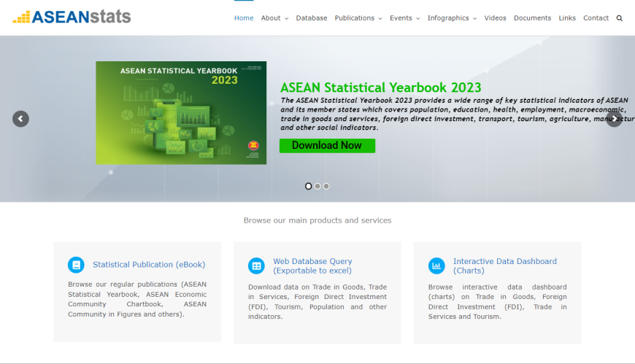Click the Download Now button

[x=327, y=146]
